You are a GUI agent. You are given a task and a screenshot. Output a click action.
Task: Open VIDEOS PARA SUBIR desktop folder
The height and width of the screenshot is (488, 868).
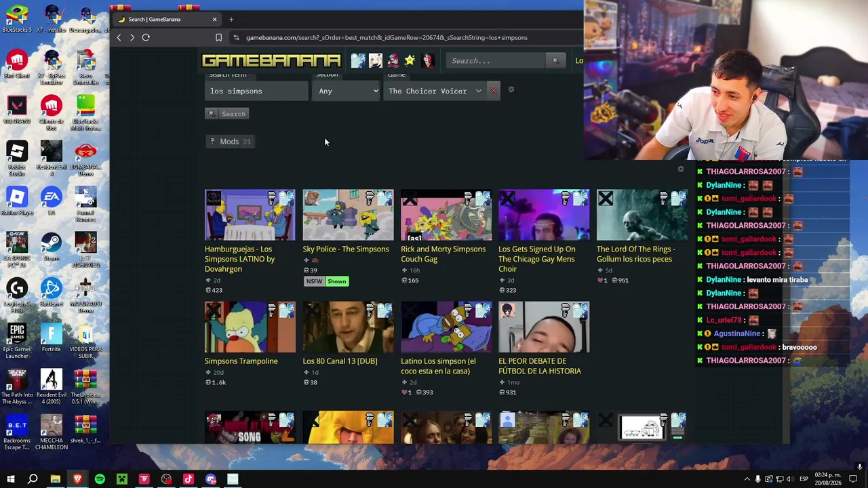(85, 341)
